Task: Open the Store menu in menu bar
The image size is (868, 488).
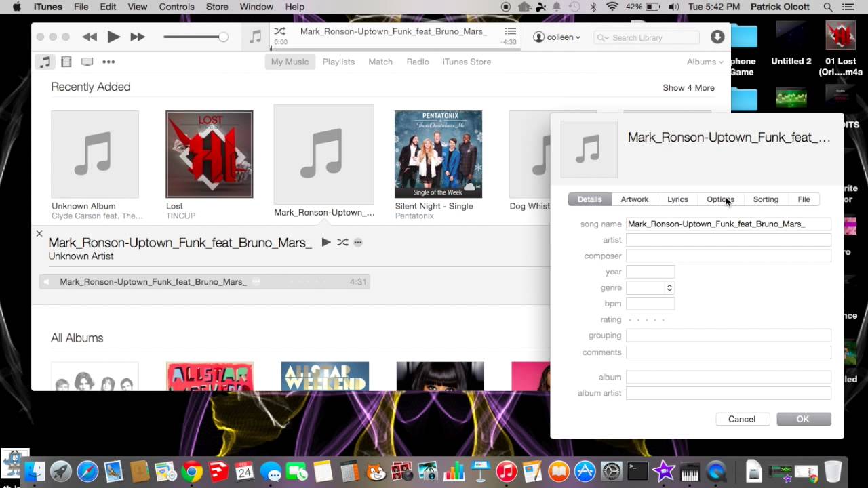Action: pos(217,7)
